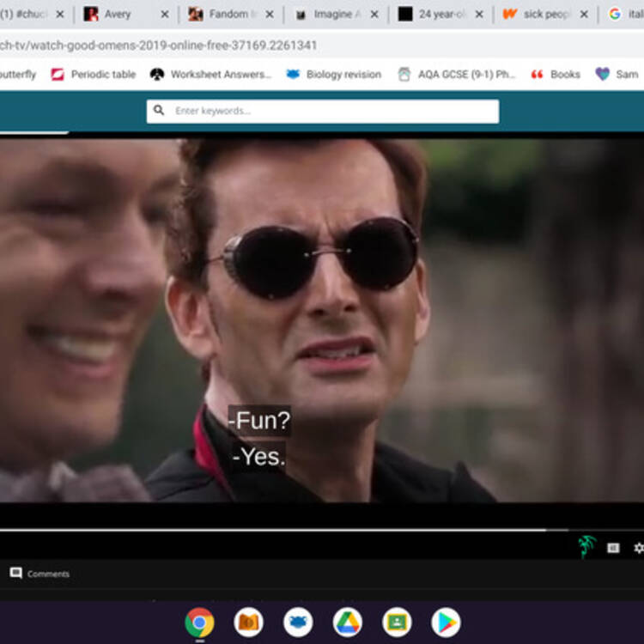644x644 pixels.
Task: Close the #chuck tab
Action: click(x=60, y=15)
